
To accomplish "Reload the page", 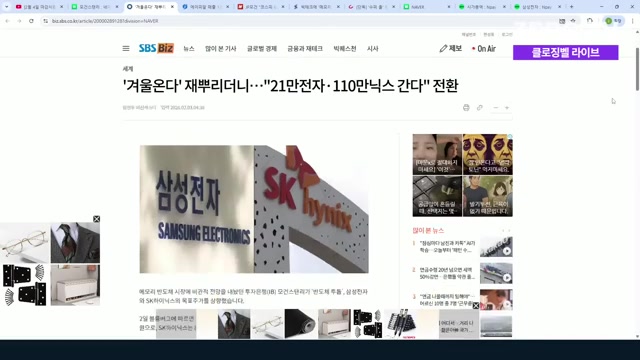I will pyautogui.click(x=31, y=21).
